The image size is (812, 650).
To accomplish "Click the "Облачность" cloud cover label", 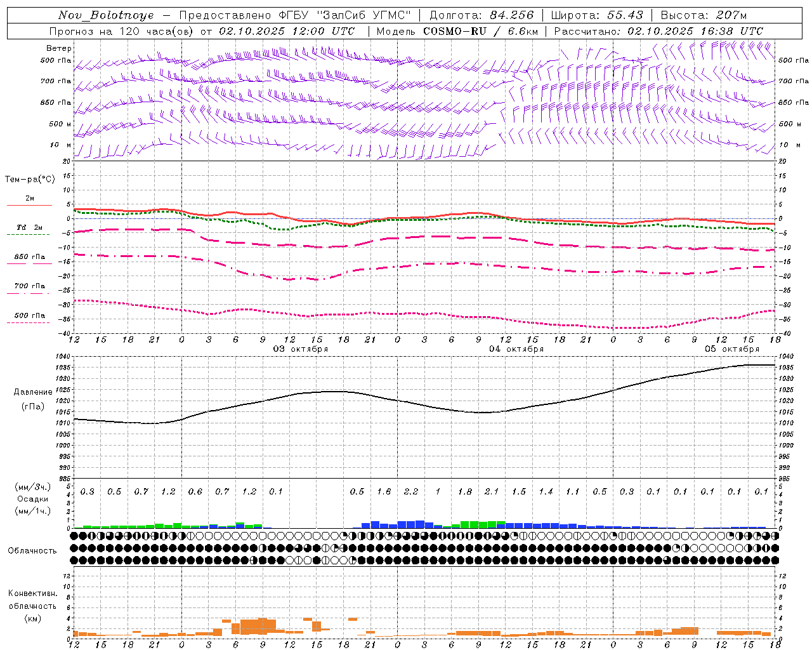I will tap(32, 551).
